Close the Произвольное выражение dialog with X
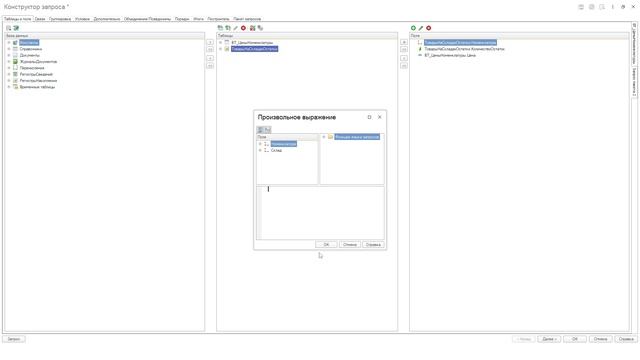Image resolution: width=640 pixels, height=360 pixels. pos(380,117)
